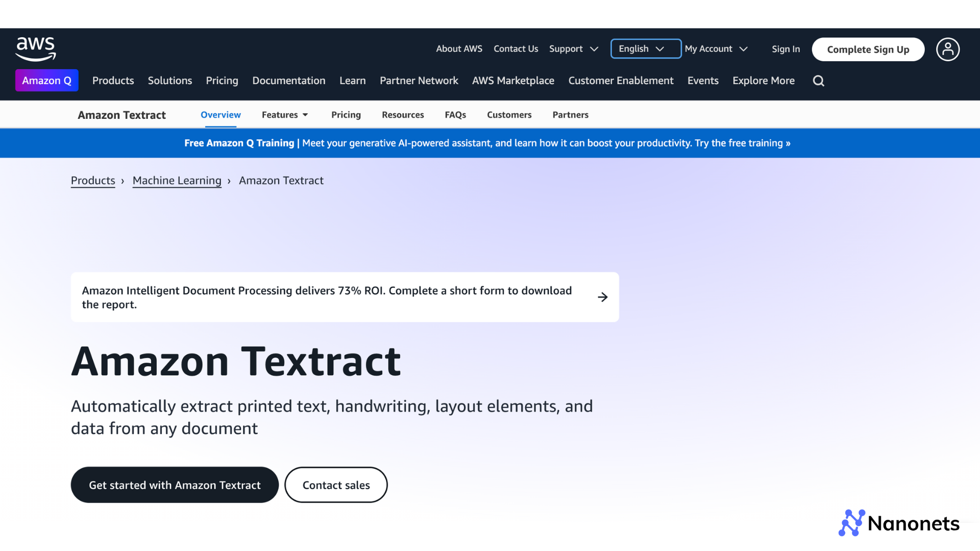Open the English language selector

(645, 48)
